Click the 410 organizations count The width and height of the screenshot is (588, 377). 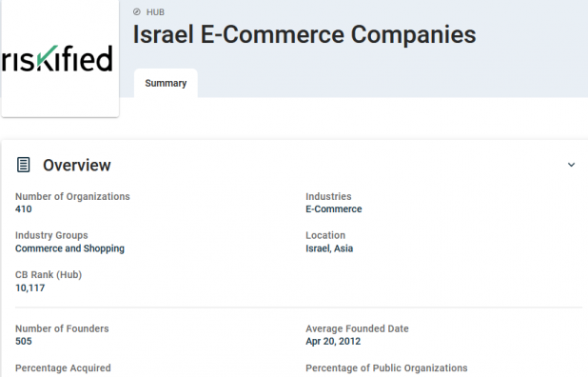23,208
